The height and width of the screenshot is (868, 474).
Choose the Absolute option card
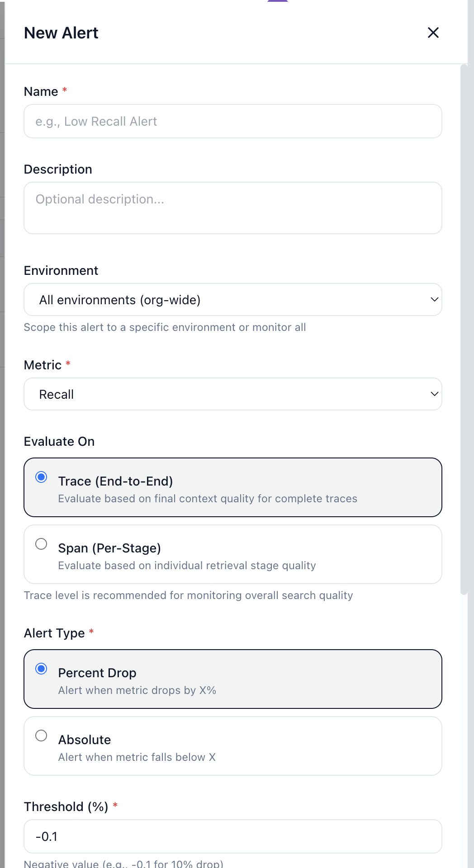pos(232,746)
